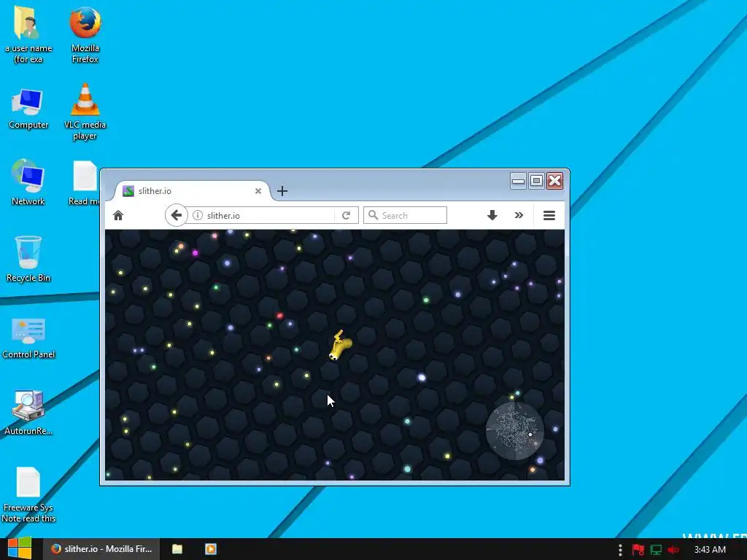Open the Firefox hamburger menu
This screenshot has width=747, height=560.
coord(549,215)
